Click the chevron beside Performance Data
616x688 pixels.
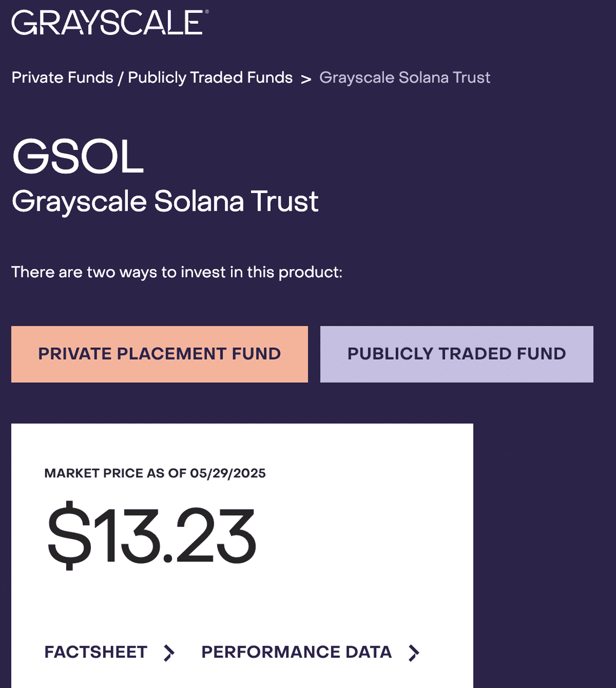click(413, 653)
